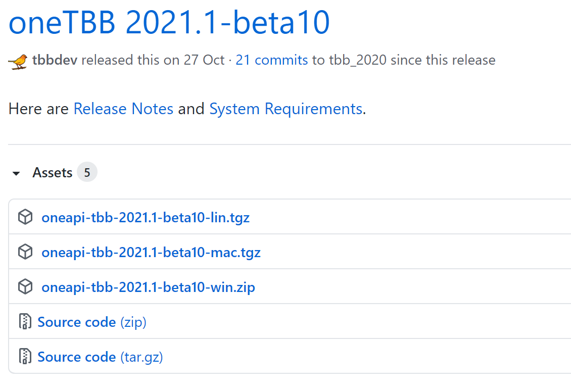Click the archive icon beside Source code (tar.gz)
The image size is (571, 392).
pos(25,356)
